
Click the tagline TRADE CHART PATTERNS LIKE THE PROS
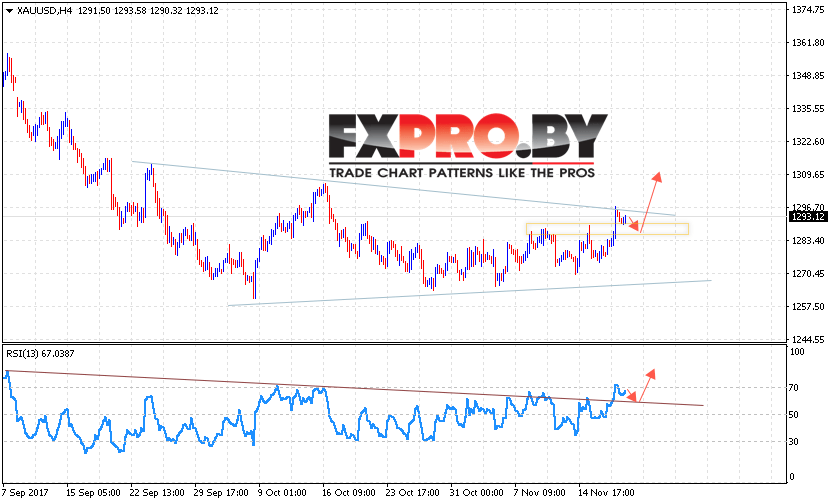pos(462,173)
